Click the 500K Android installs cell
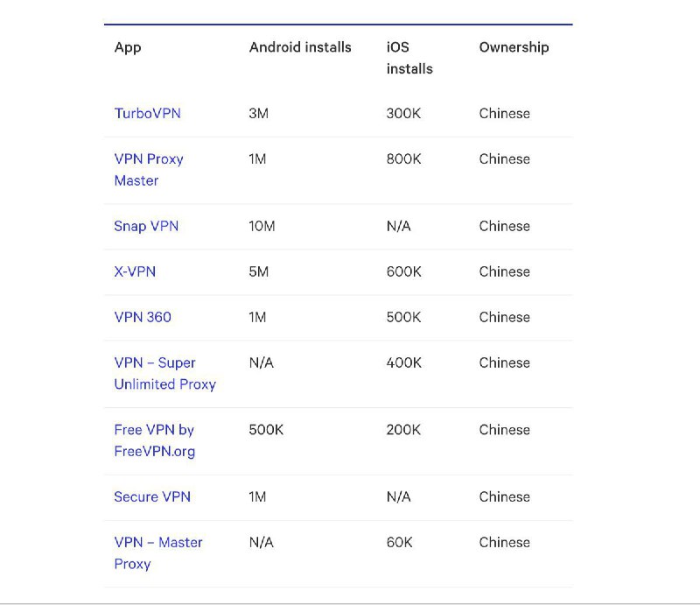The height and width of the screenshot is (605, 700). pos(266,430)
